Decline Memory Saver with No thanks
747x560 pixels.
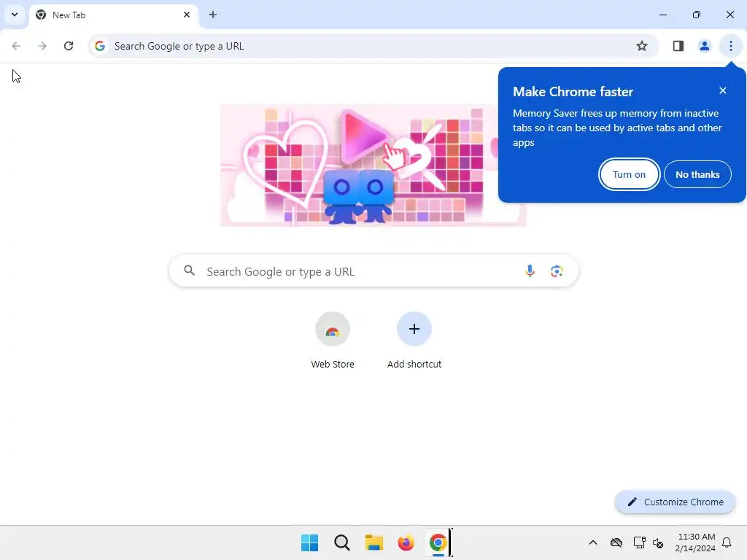697,174
